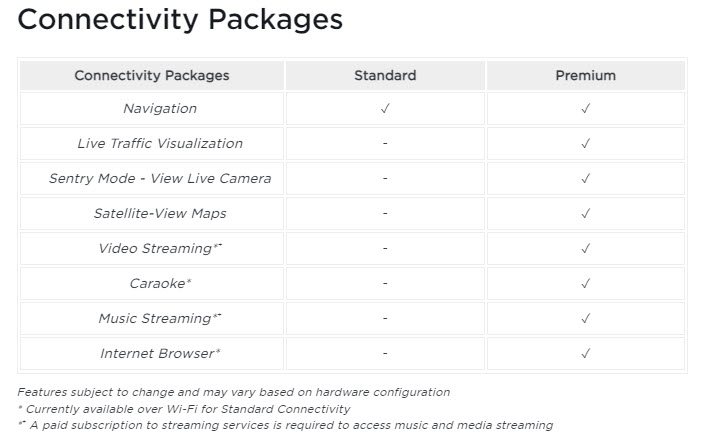
Task: Select the Navigation feature row label
Action: pyautogui.click(x=160, y=108)
